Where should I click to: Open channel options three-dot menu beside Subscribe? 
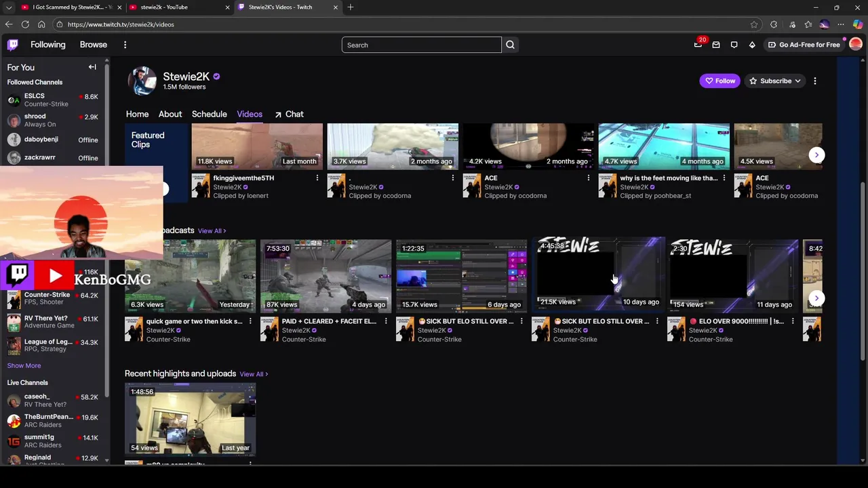tap(815, 81)
